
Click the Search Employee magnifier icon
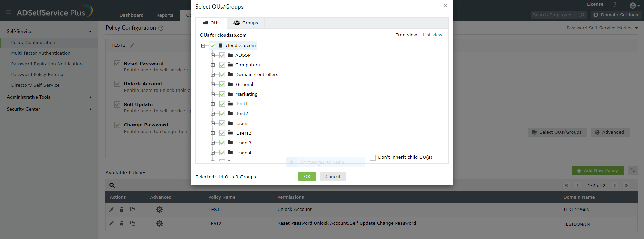click(582, 15)
